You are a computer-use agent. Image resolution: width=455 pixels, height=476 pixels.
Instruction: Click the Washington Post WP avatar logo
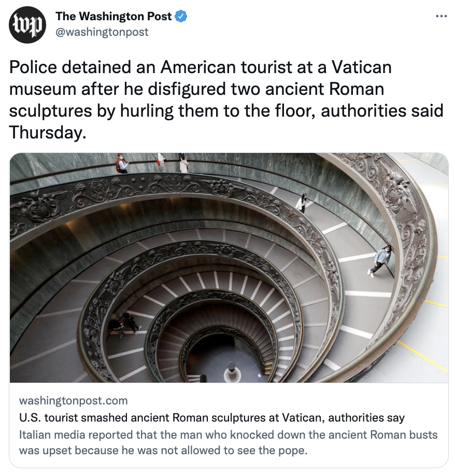coord(27,25)
